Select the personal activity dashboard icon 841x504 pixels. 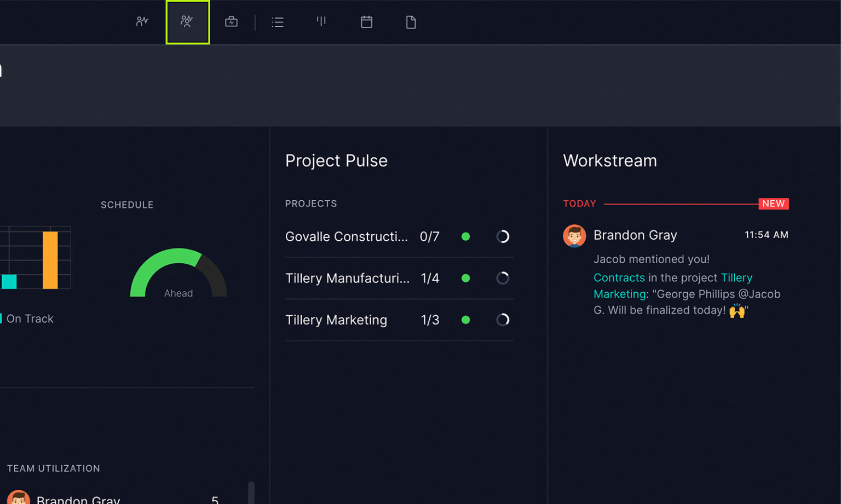pos(142,22)
